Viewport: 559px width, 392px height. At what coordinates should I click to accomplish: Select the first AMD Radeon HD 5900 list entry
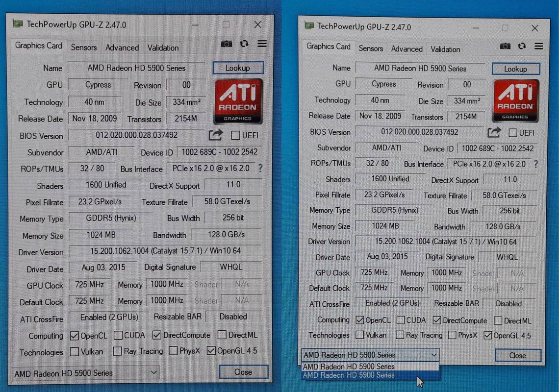370,367
